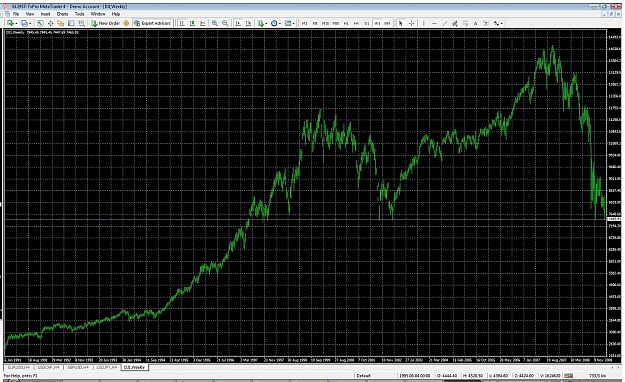
Task: Expand the arrows objects dropdown
Action: point(502,23)
